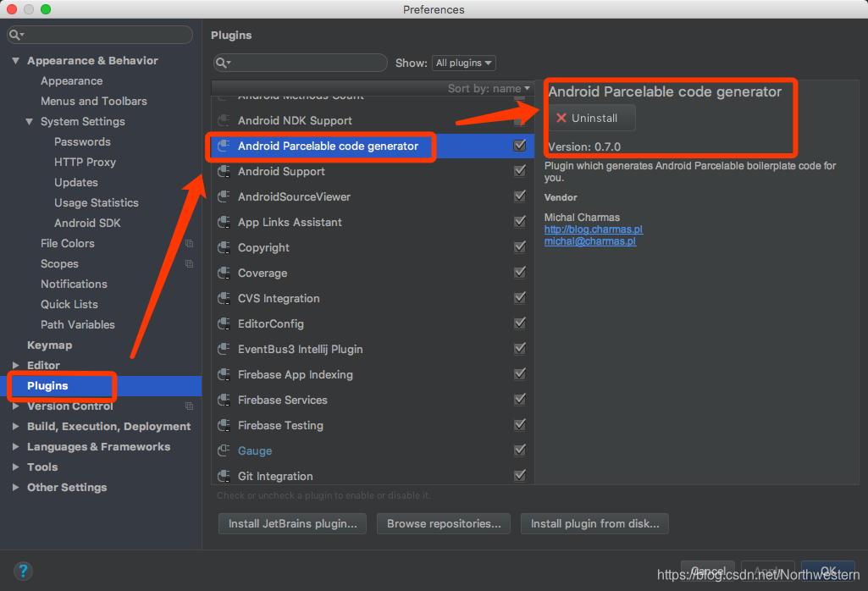
Task: Click the help question mark icon
Action: (23, 571)
